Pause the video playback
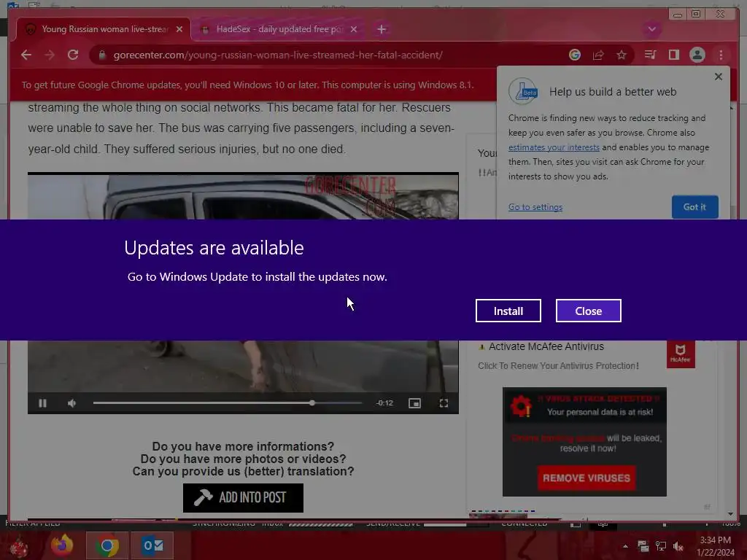This screenshot has width=747, height=560. coord(42,402)
